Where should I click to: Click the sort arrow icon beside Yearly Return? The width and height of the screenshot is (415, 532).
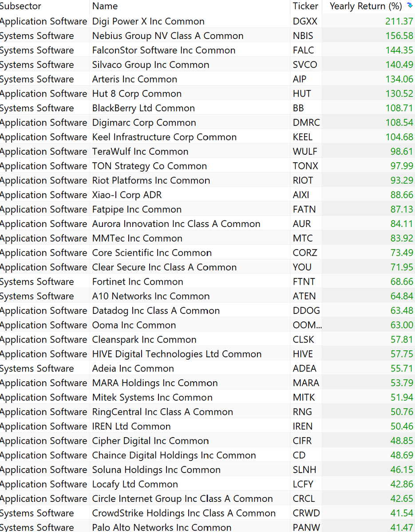pyautogui.click(x=410, y=6)
